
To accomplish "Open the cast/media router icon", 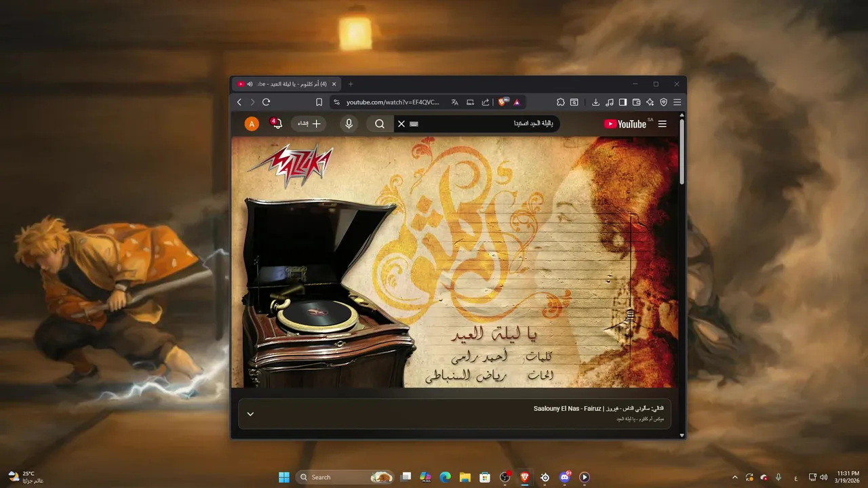I will pos(470,102).
